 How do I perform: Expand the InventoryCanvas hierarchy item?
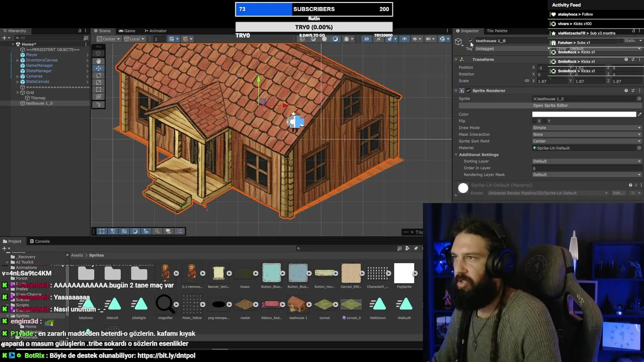[17, 60]
